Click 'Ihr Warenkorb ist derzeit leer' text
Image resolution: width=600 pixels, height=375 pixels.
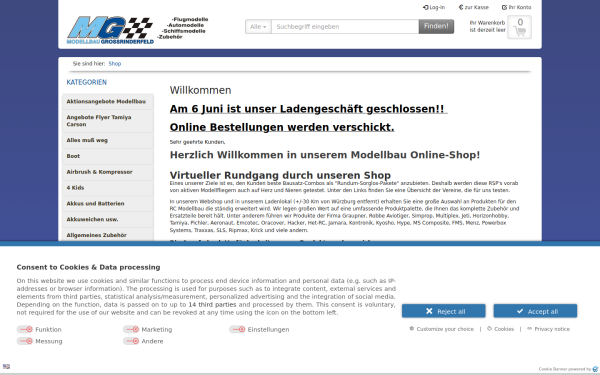[x=488, y=26]
